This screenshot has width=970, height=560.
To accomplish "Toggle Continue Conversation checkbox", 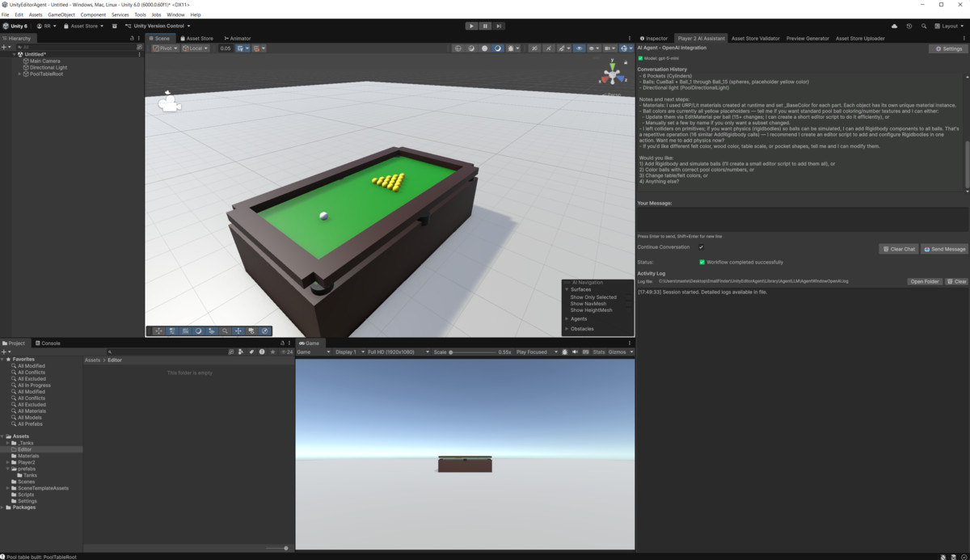I will [x=701, y=247].
